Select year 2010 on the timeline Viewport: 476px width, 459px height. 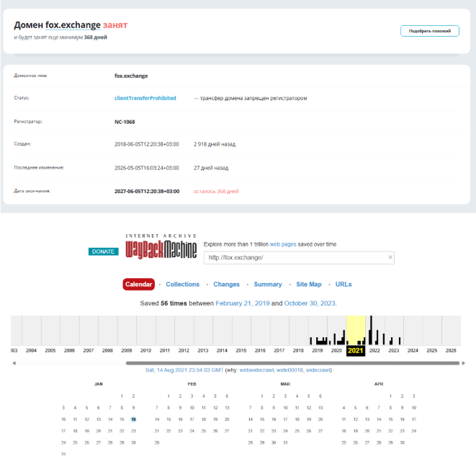point(145,350)
